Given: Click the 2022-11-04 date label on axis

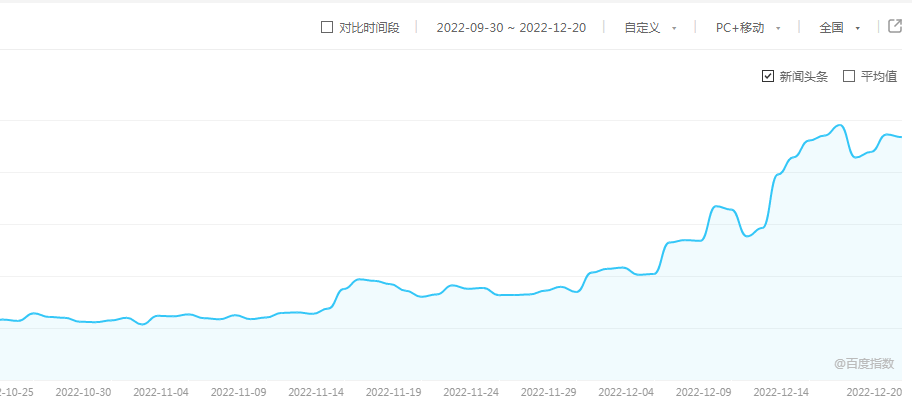Looking at the screenshot, I should [x=161, y=392].
